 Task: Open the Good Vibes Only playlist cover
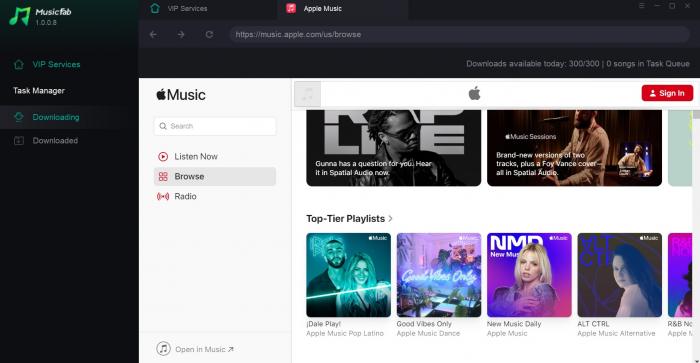pos(439,275)
